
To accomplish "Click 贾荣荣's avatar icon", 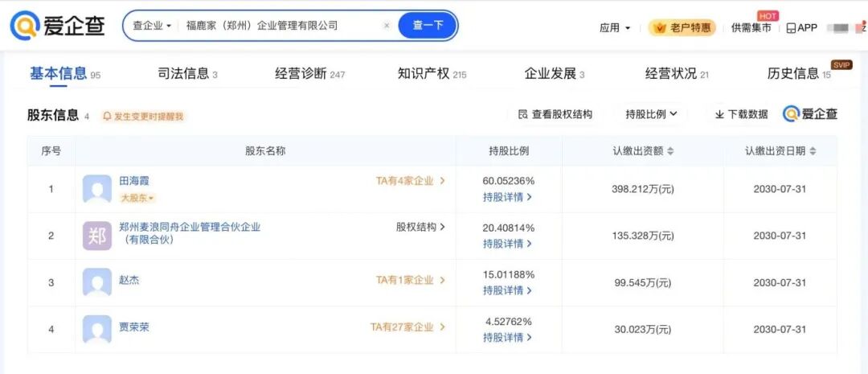I will (97, 329).
